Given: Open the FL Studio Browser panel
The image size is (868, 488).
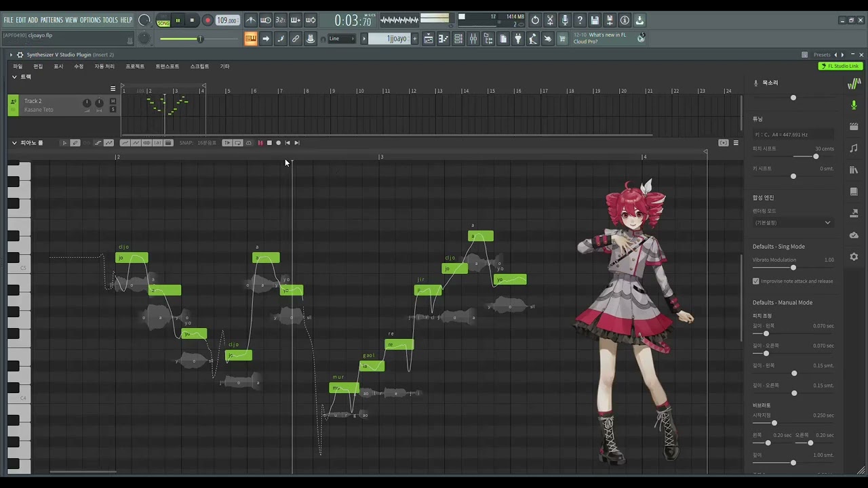Looking at the screenshot, I should pyautogui.click(x=488, y=39).
